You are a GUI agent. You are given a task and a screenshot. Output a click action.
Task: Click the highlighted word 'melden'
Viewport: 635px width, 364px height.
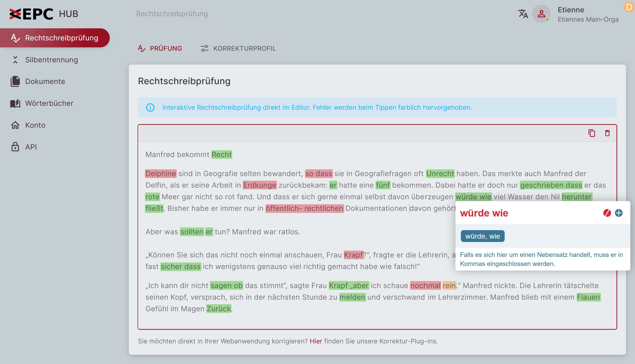pos(352,297)
